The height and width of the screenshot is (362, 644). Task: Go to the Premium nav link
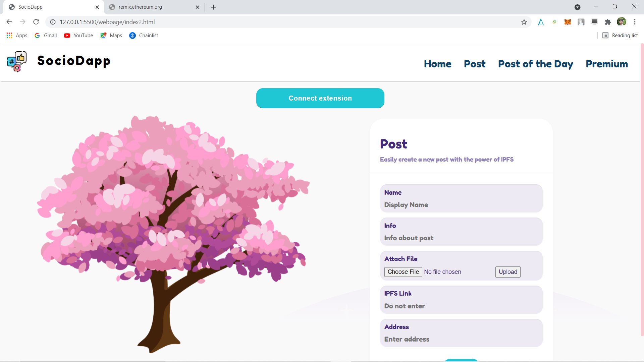tap(606, 64)
